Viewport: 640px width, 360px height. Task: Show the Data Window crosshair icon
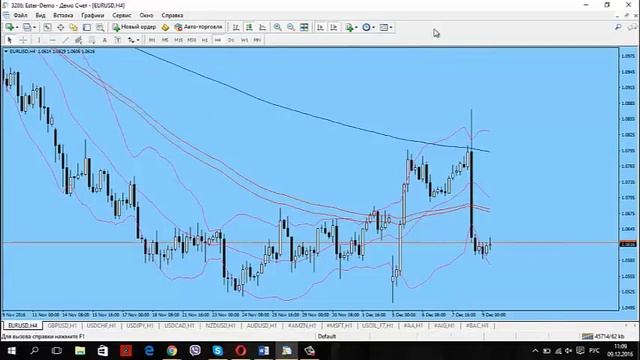(60, 27)
